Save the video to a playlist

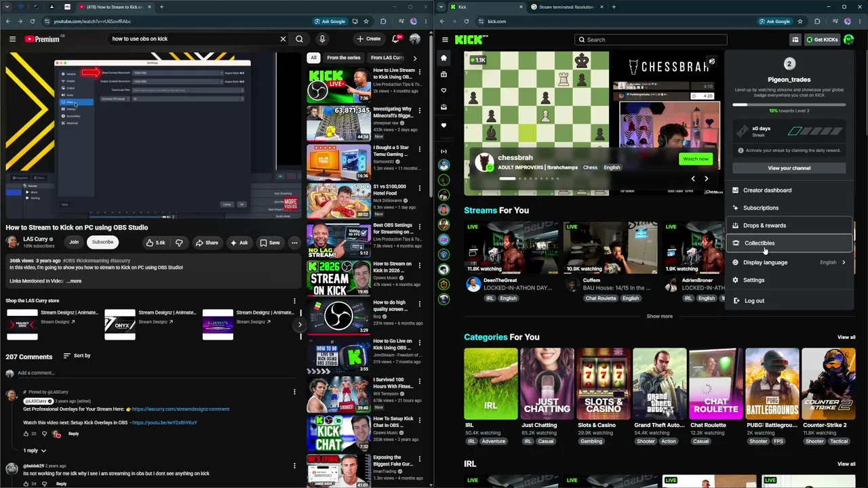click(270, 243)
